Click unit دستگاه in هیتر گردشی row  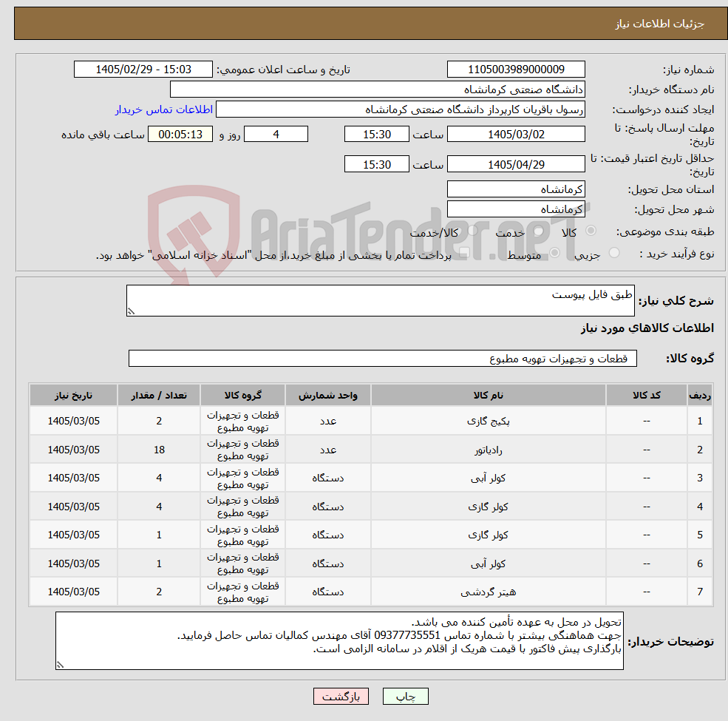click(328, 592)
